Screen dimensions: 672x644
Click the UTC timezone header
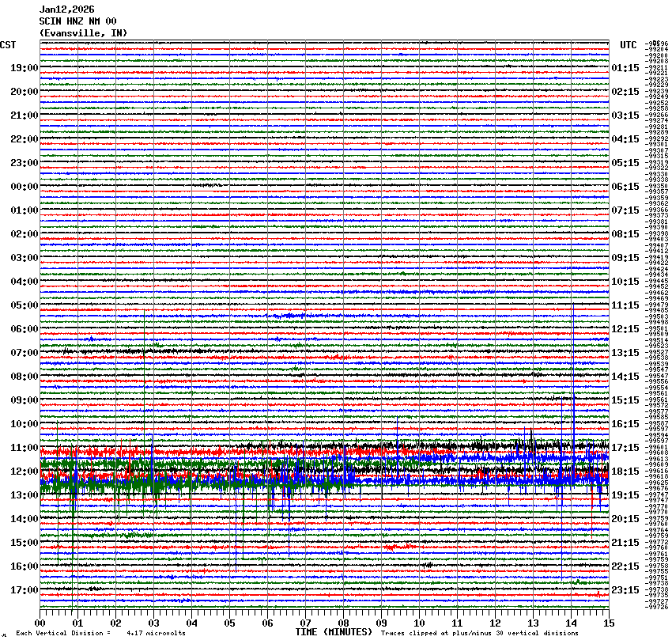coord(628,45)
